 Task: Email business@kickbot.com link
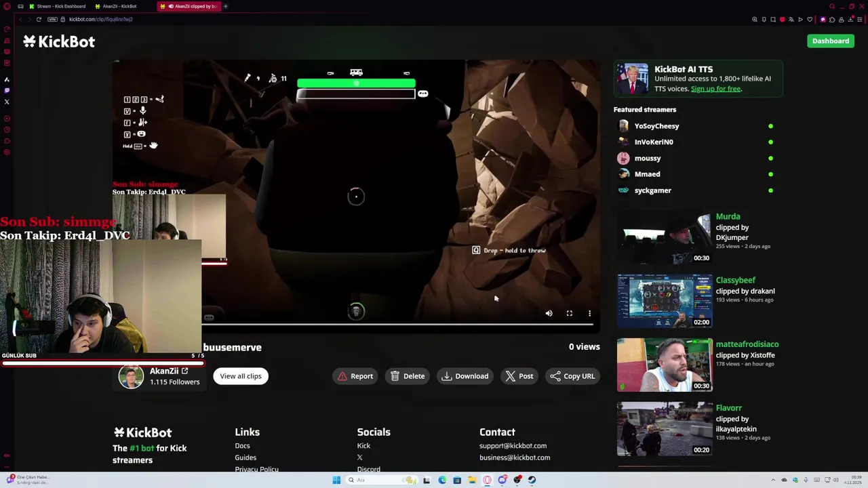(515, 457)
